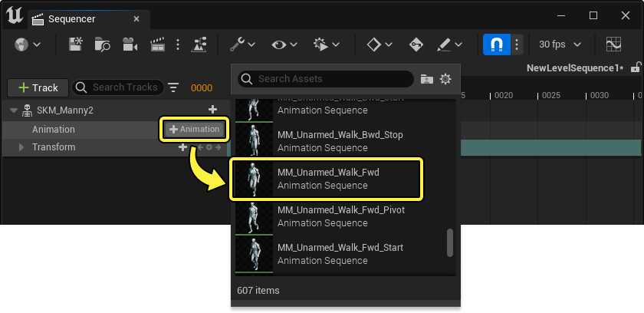Click the 0030 timeline ruler mark

[600, 96]
